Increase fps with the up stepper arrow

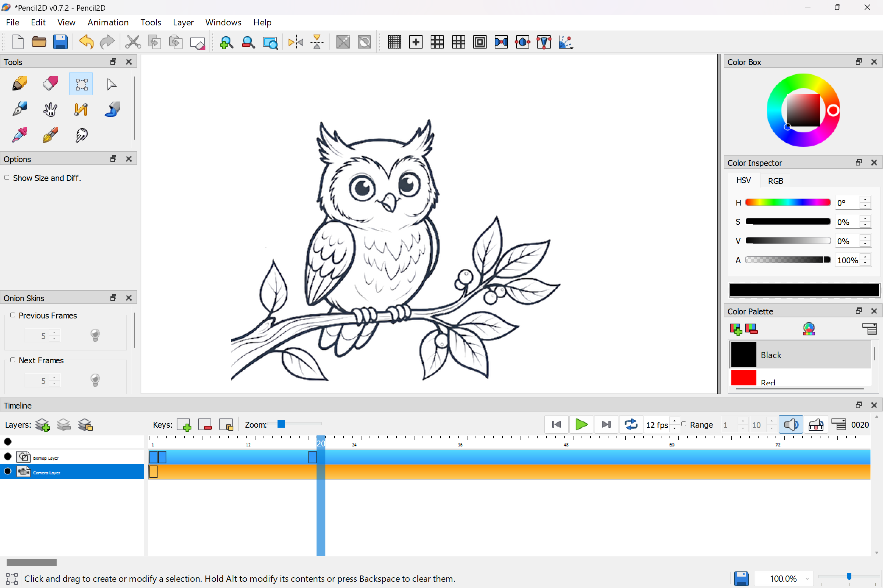pyautogui.click(x=674, y=421)
